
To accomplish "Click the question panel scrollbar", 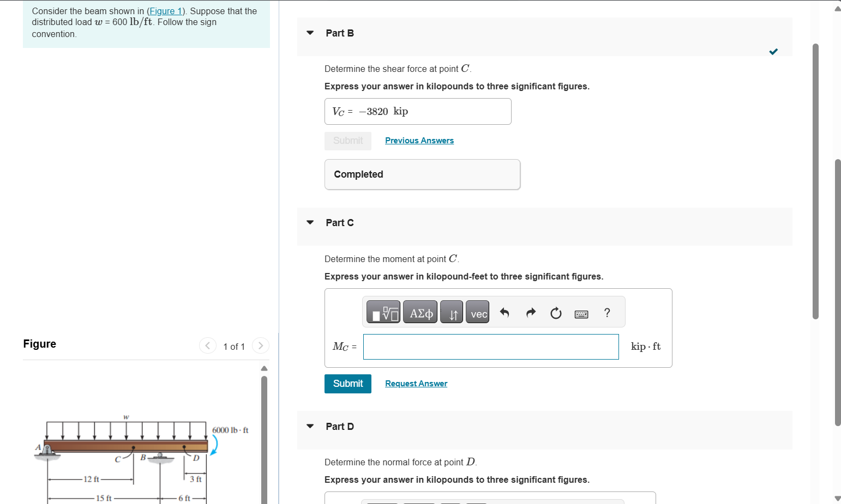I will click(x=815, y=181).
